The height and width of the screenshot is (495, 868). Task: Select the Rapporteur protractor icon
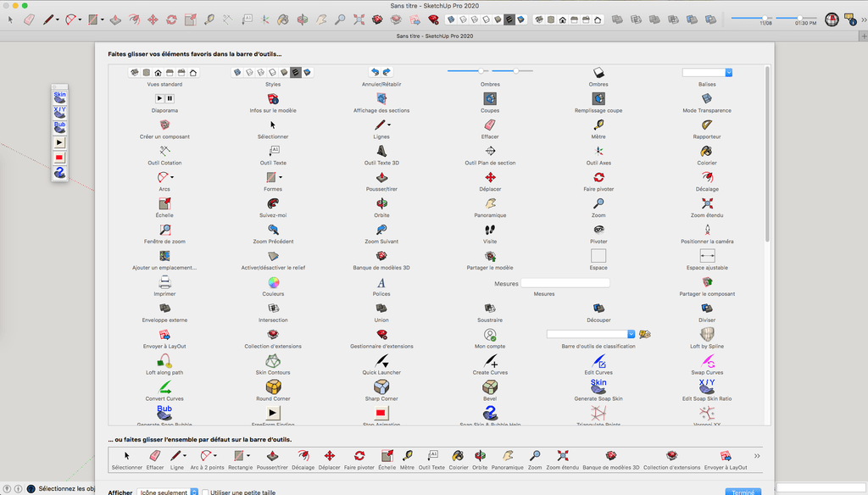point(707,125)
